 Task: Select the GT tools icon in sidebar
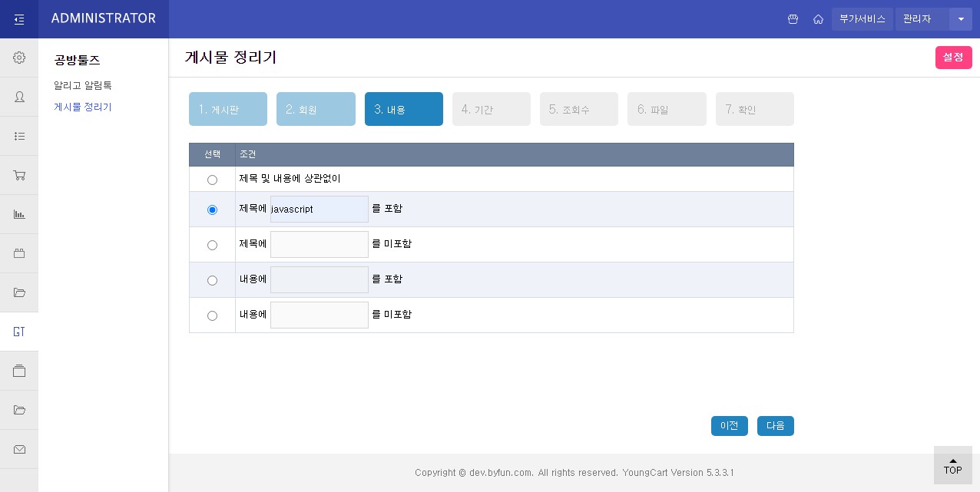click(19, 332)
